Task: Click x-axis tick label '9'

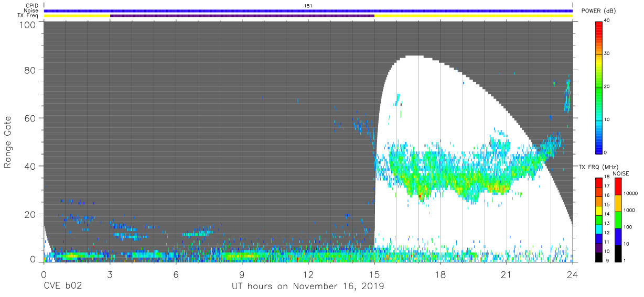Action: pos(242,274)
